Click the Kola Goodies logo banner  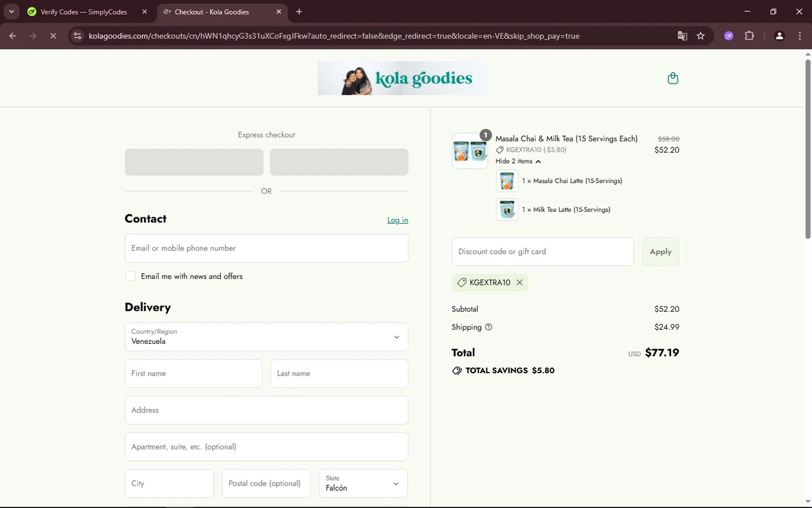pos(402,78)
